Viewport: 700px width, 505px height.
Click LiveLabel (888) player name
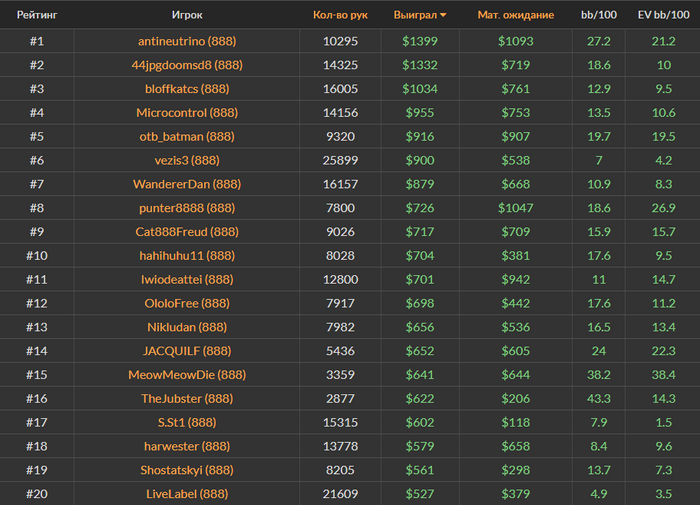pos(187,494)
